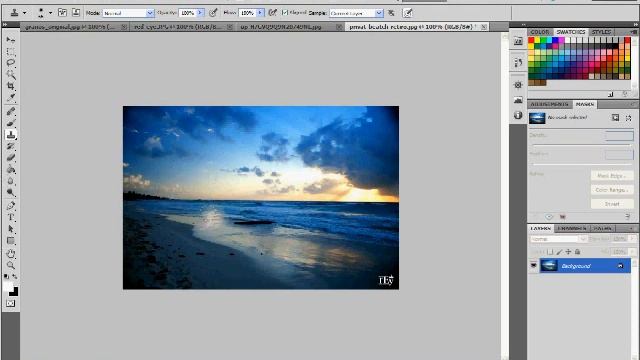This screenshot has width=640, height=360.
Task: Select the Pen tool
Action: click(11, 206)
